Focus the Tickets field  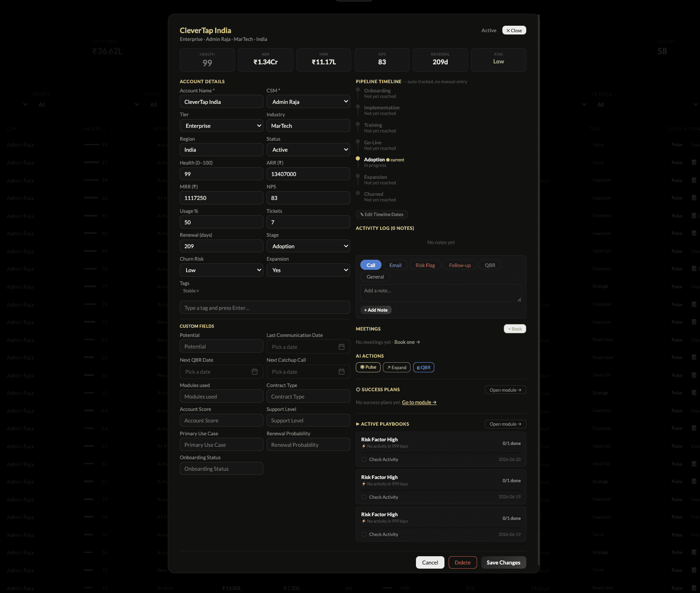[x=308, y=222]
